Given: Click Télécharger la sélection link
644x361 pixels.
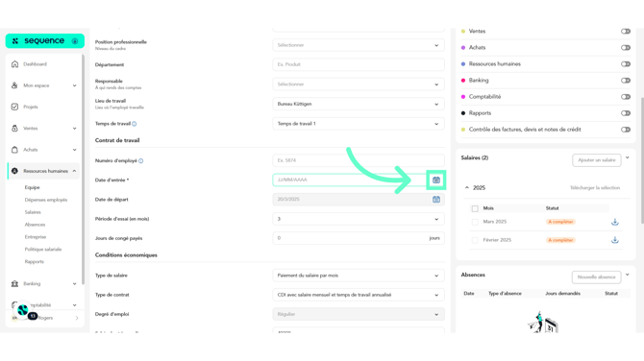Looking at the screenshot, I should coord(595,188).
